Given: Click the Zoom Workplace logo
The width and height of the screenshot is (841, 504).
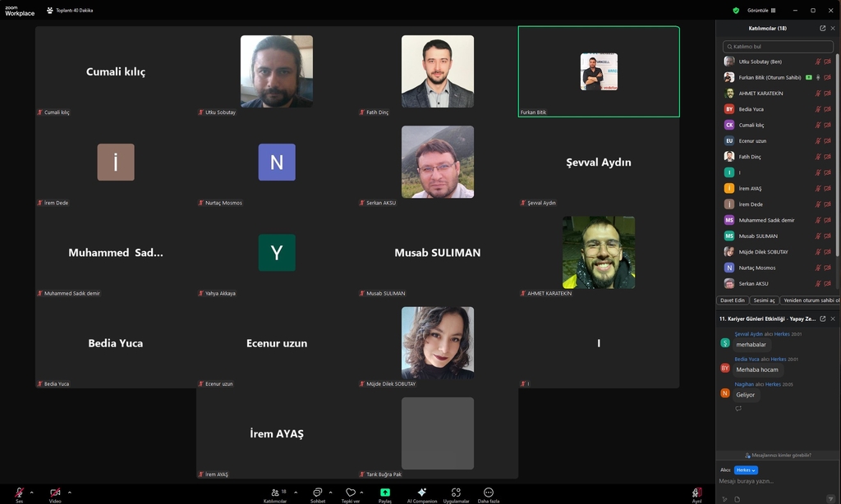Looking at the screenshot, I should 20,11.
